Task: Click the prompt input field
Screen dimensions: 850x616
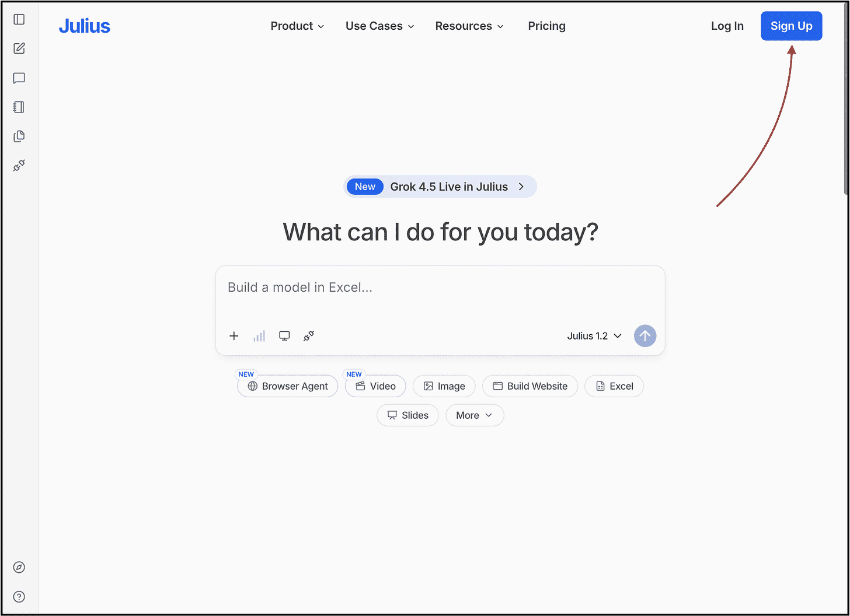Action: [440, 288]
